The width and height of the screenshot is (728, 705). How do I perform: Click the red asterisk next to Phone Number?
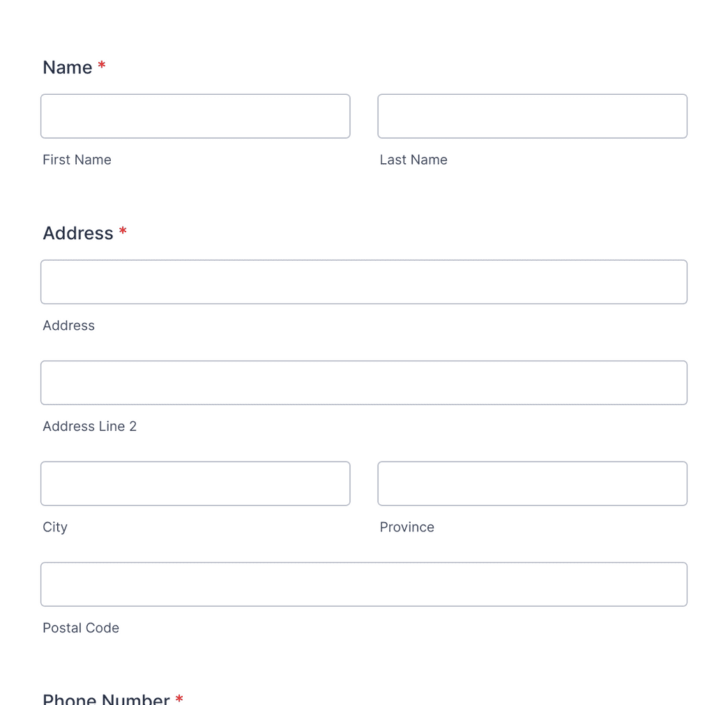click(180, 697)
